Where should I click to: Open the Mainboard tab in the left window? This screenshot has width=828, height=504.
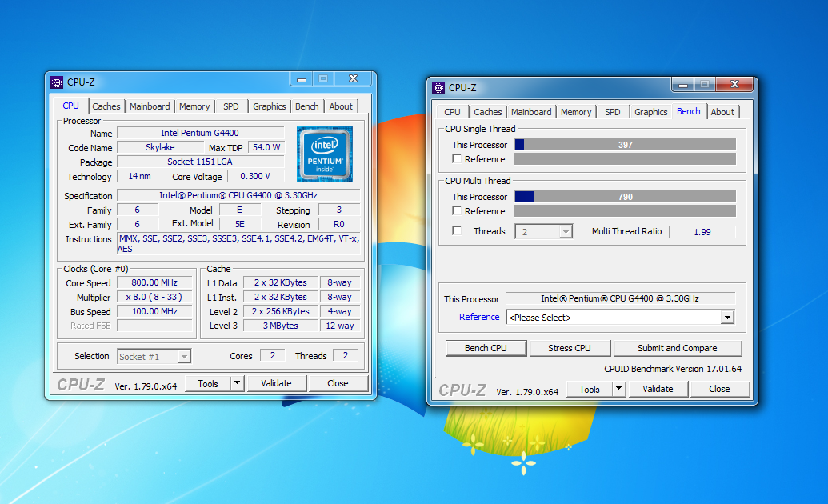pyautogui.click(x=150, y=106)
